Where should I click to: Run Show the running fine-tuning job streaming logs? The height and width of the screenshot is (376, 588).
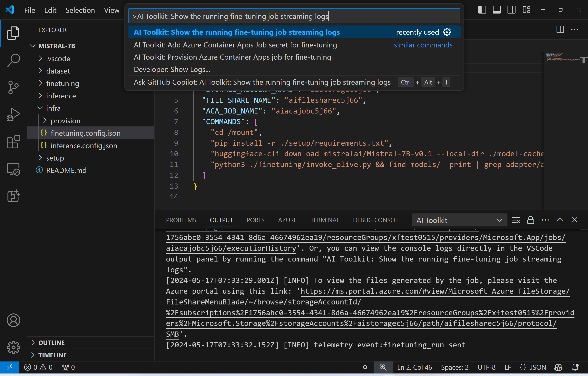(294, 32)
